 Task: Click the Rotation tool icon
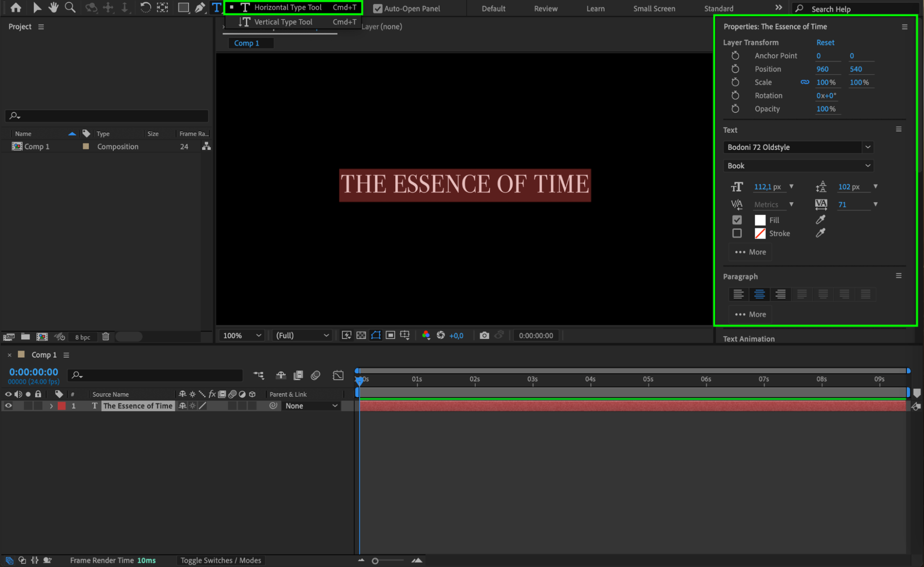(x=145, y=7)
